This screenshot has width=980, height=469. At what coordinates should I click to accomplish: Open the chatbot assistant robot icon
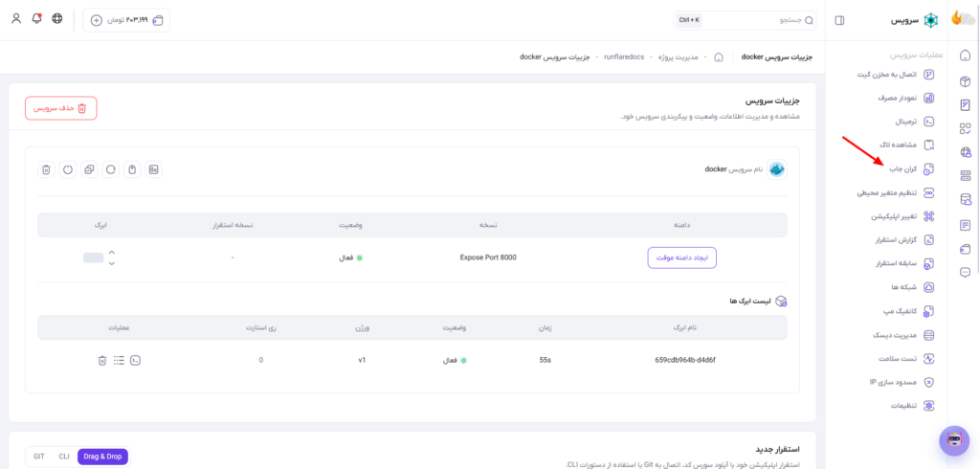[x=954, y=440]
